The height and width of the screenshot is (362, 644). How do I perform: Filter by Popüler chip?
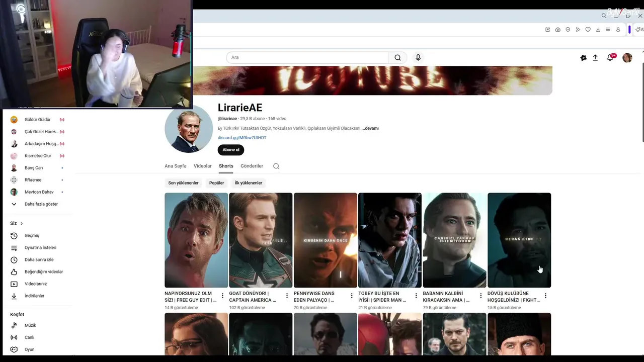tap(217, 183)
